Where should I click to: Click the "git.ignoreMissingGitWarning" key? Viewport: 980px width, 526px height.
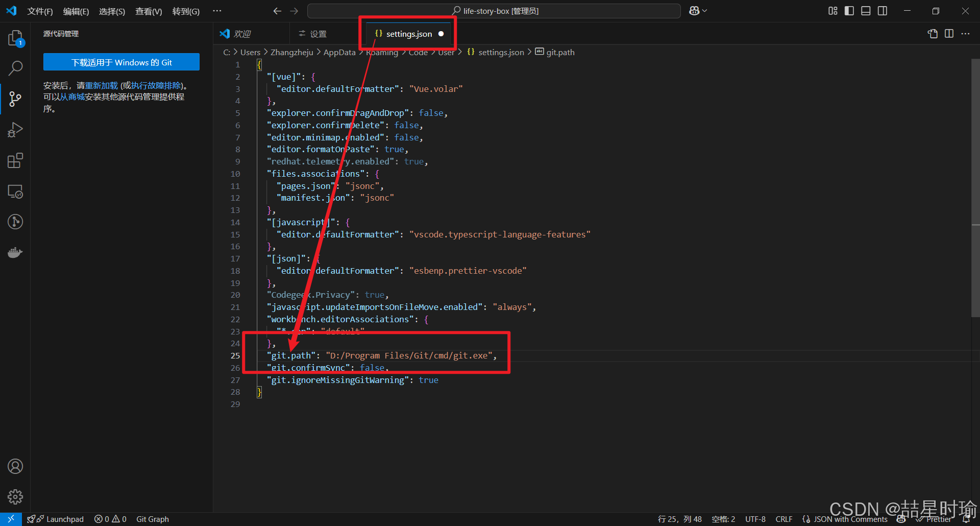point(338,380)
